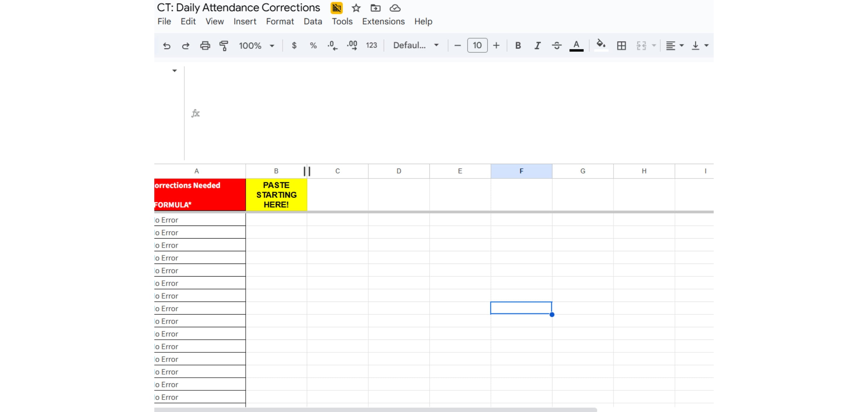Decrease font size with minus button
This screenshot has width=868, height=412.
click(457, 46)
